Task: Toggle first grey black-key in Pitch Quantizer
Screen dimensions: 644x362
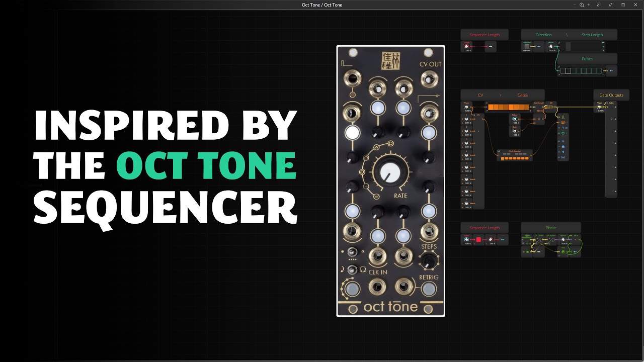Action: [x=505, y=154]
